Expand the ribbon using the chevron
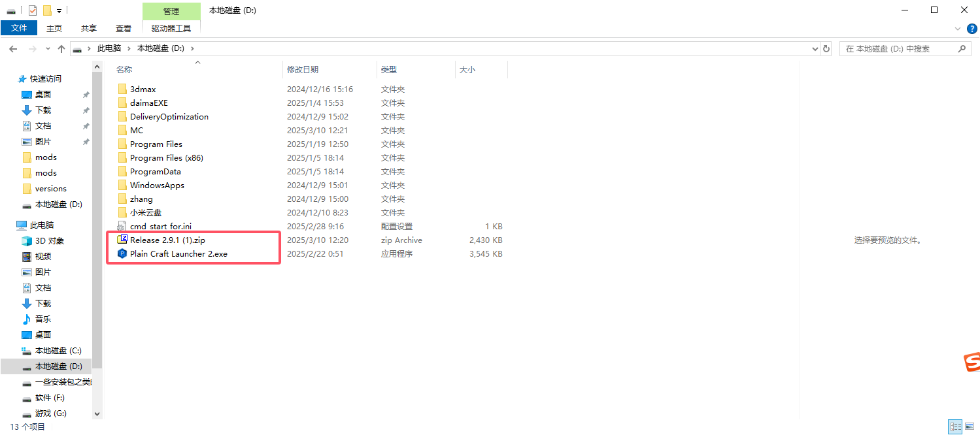 pos(958,29)
